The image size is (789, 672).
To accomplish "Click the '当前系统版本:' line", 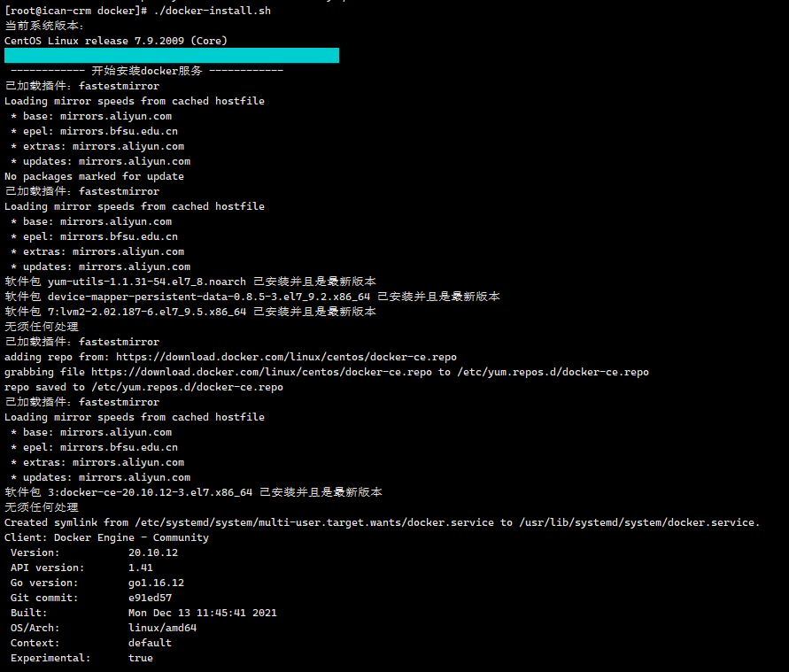I will 44,26.
